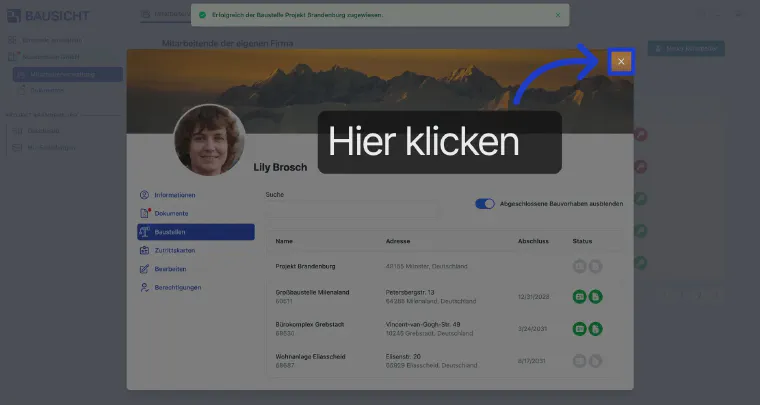Image resolution: width=760 pixels, height=405 pixels.
Task: Select the Bürokomplex Grebstadt site name
Action: click(x=310, y=324)
